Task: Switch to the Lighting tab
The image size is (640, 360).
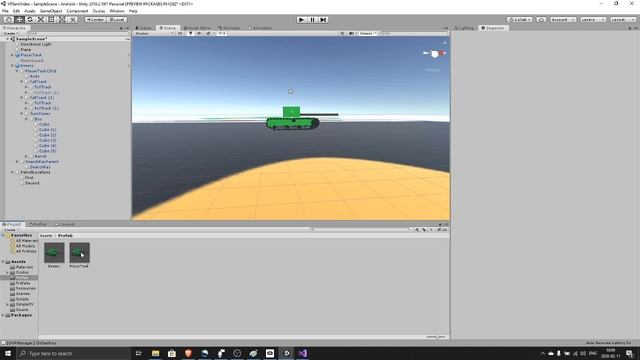Action: [464, 28]
